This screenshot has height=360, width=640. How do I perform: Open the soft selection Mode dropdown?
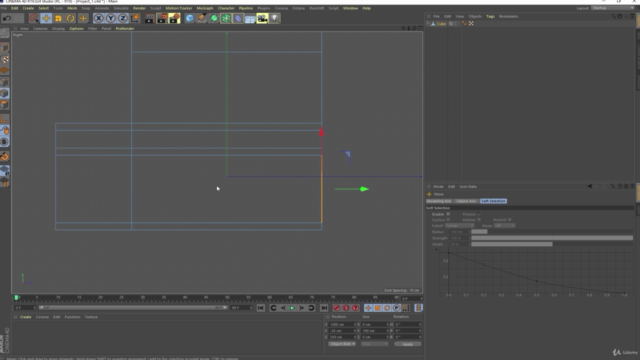coord(504,226)
